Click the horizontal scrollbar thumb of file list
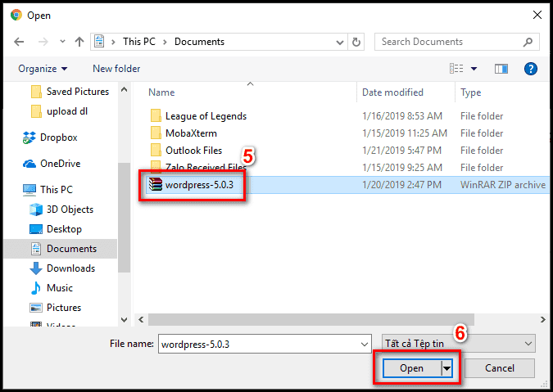The height and width of the screenshot is (392, 553). coord(311,320)
